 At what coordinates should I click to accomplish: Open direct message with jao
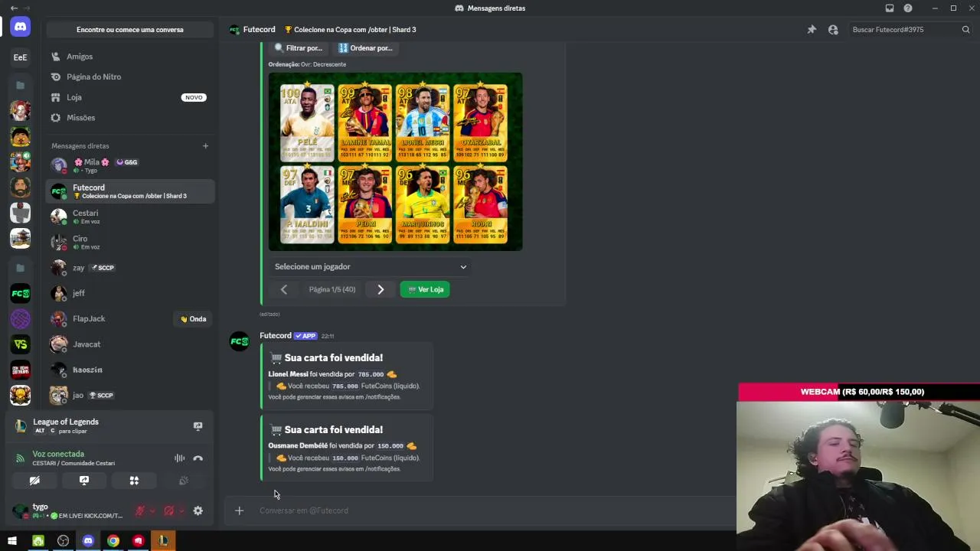pos(130,396)
